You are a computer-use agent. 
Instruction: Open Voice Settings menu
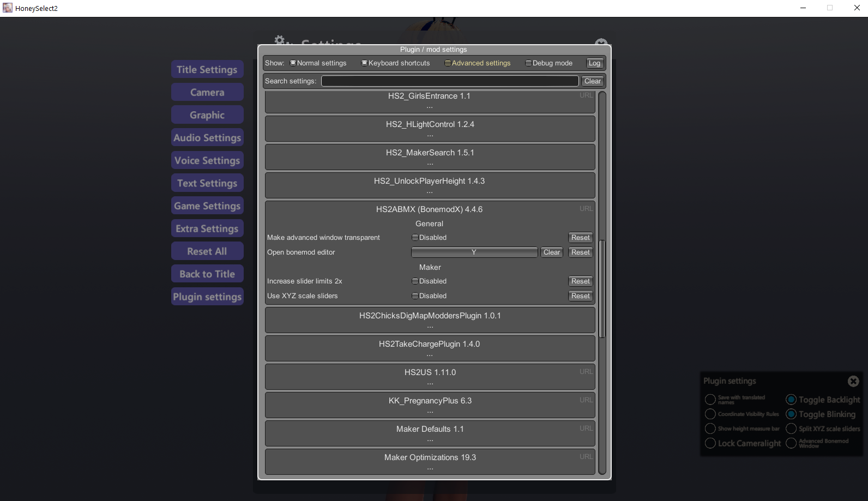(x=207, y=161)
